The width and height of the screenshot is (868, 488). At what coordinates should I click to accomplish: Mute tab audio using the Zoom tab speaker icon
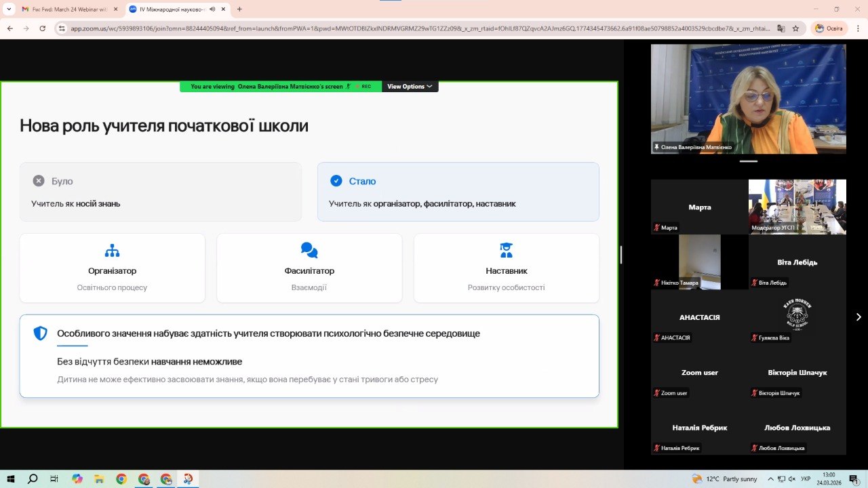[212, 10]
